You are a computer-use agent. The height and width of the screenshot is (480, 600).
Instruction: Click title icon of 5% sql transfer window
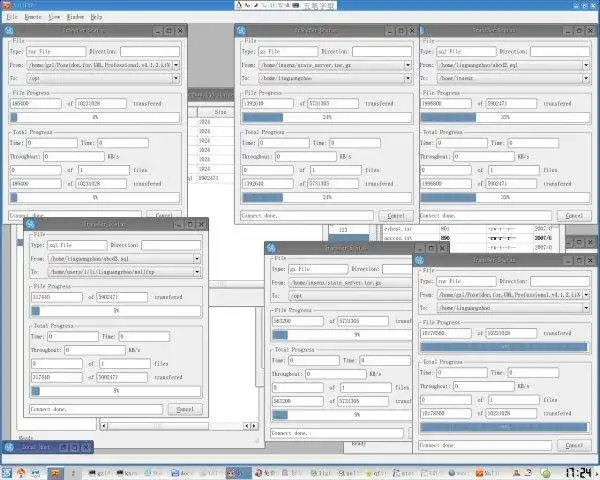30,224
